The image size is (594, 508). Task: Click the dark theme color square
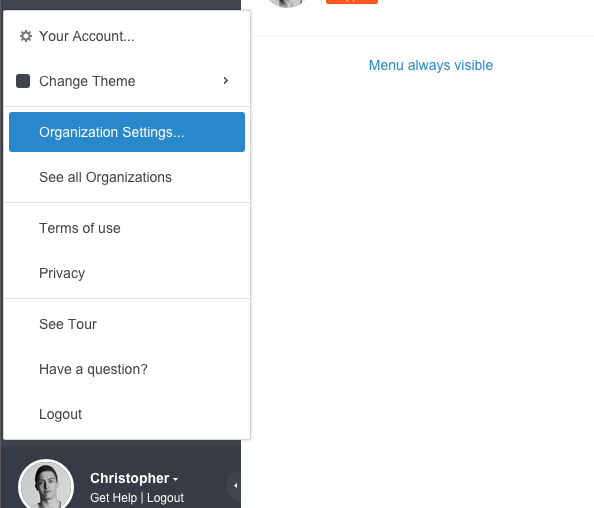click(x=23, y=81)
